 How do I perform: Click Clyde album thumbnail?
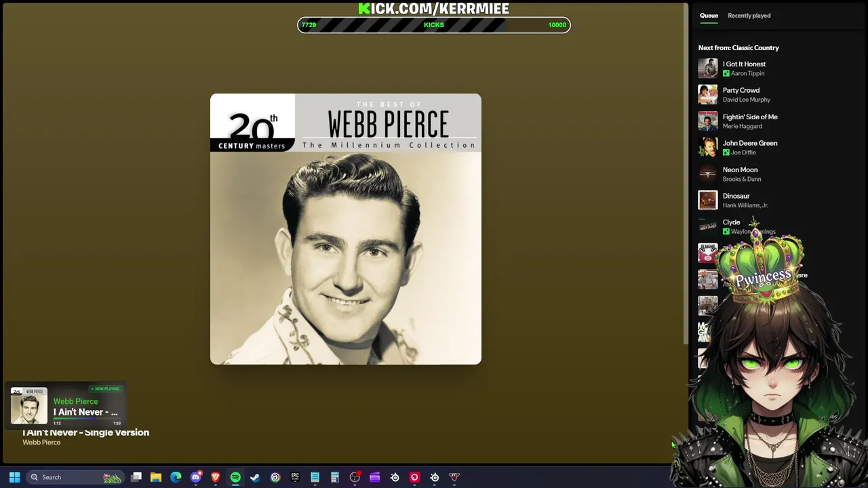click(708, 226)
